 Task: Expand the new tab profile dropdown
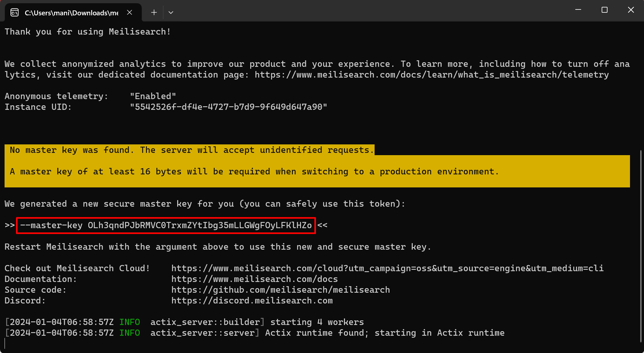pos(171,12)
